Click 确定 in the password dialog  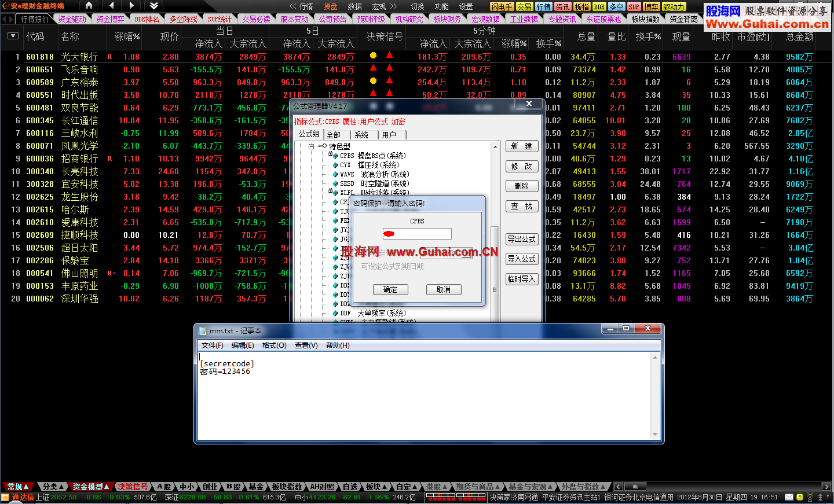click(390, 289)
